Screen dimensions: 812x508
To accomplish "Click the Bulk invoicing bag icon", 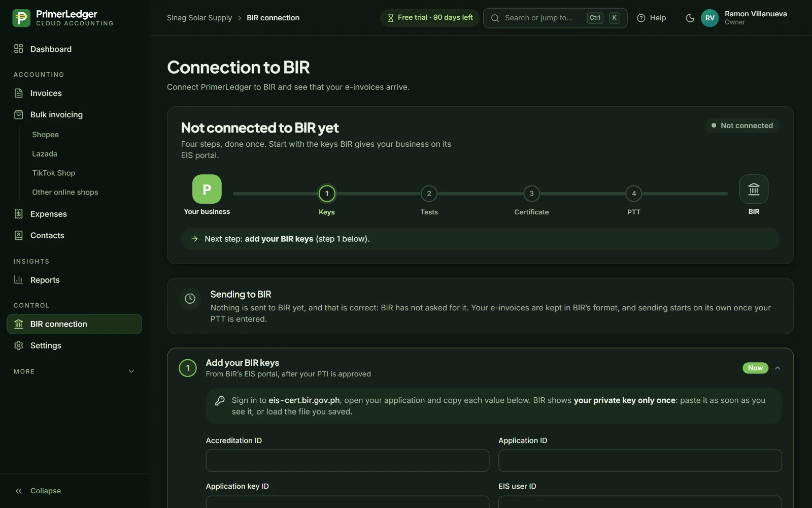I will 19,114.
